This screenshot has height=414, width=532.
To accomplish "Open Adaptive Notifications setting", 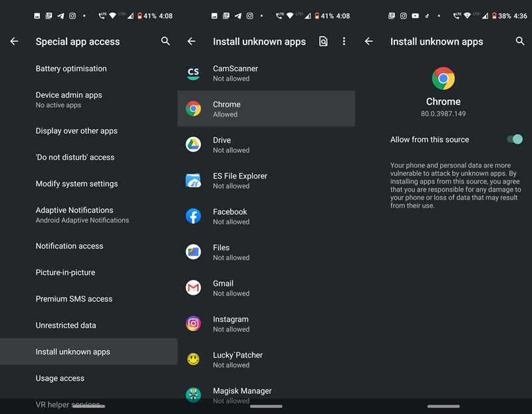I will pyautogui.click(x=88, y=214).
